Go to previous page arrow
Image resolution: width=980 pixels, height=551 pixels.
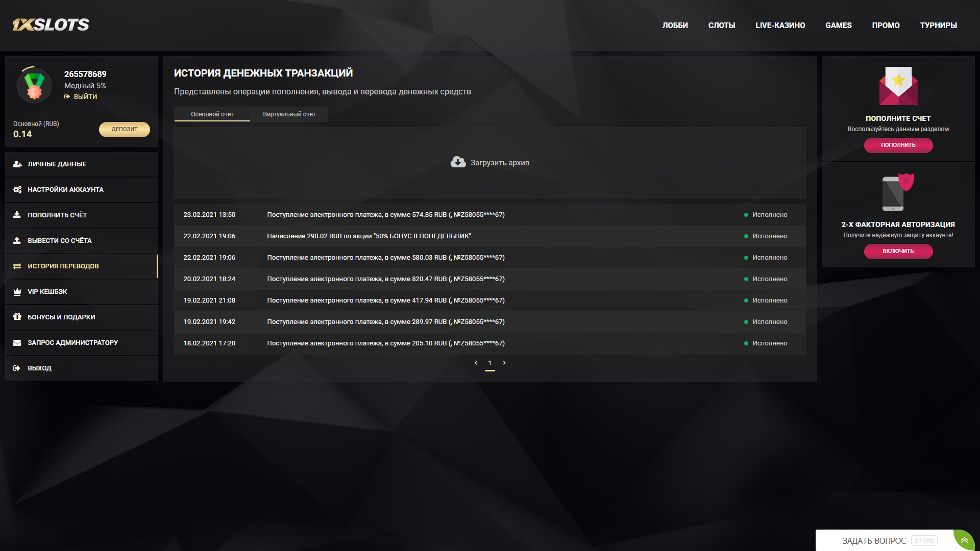(x=476, y=363)
